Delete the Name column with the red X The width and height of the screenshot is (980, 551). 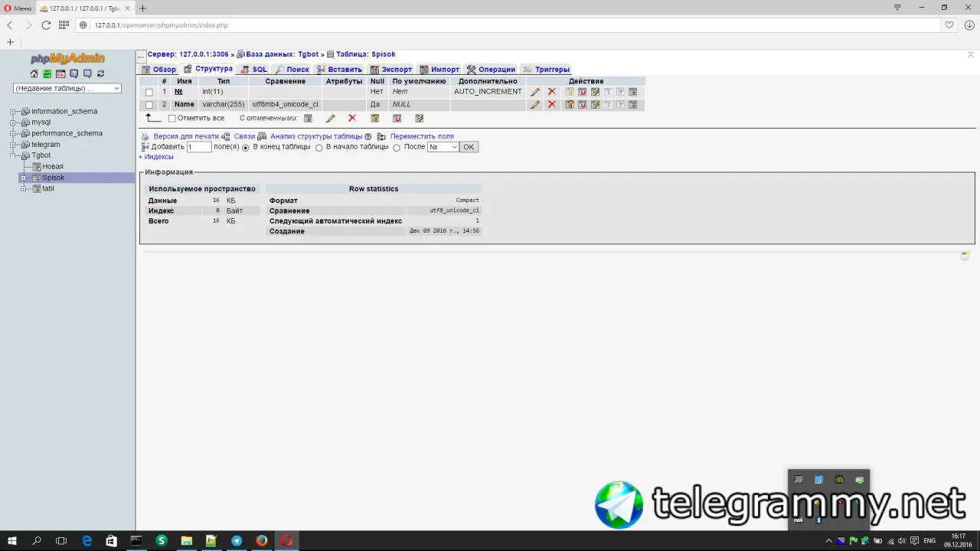point(551,105)
